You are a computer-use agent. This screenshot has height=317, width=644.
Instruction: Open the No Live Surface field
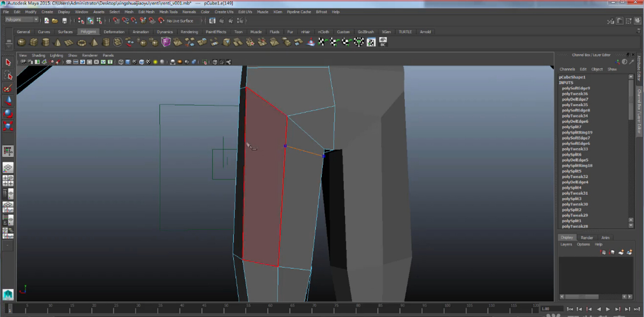pos(180,21)
